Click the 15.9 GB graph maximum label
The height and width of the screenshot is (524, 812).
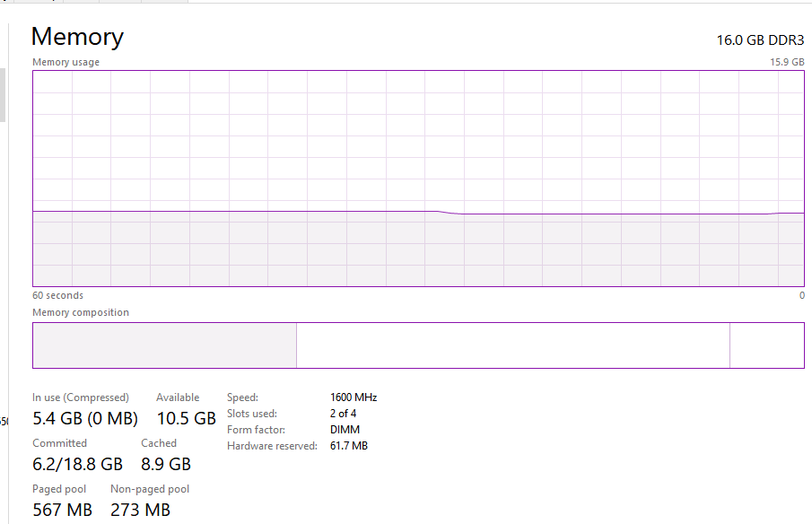point(787,62)
